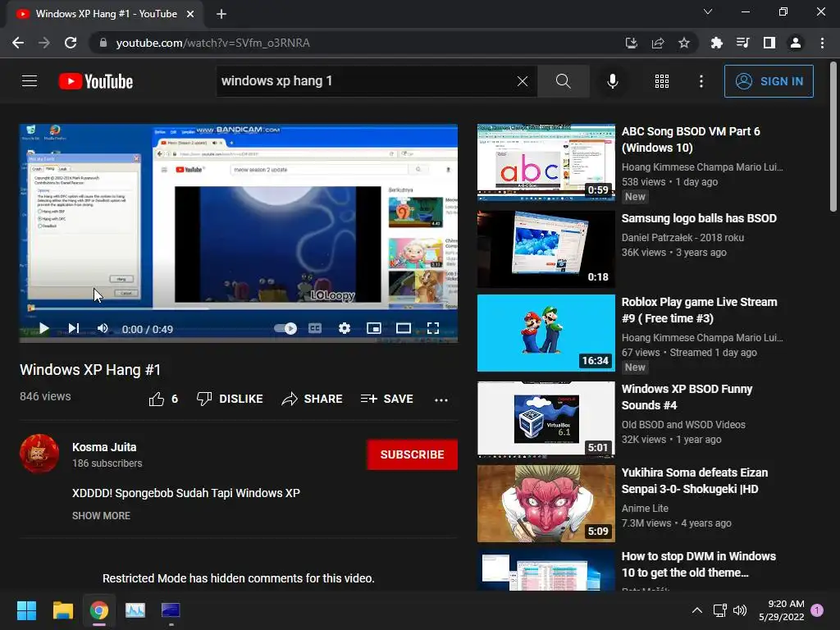Open YouTube settings three-dot menu
The image size is (840, 630).
[x=701, y=81]
